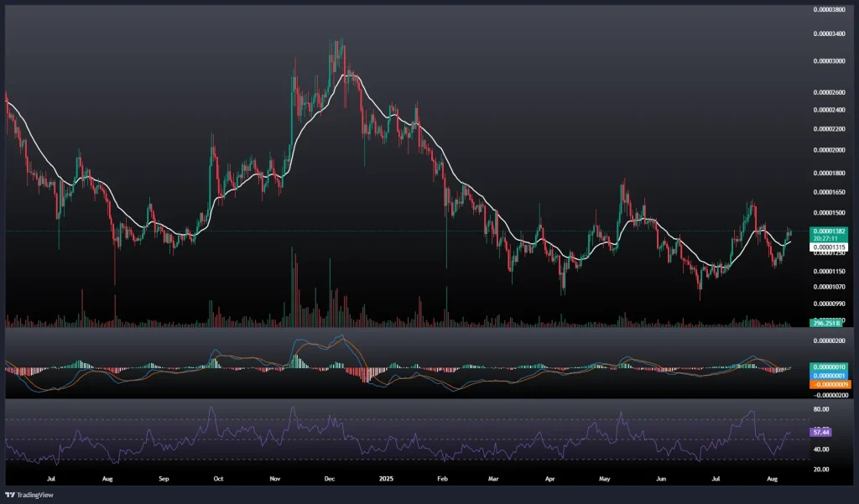This screenshot has height=504, width=859.
Task: Click the 0.00002000 price axis label
Action: [x=830, y=150]
